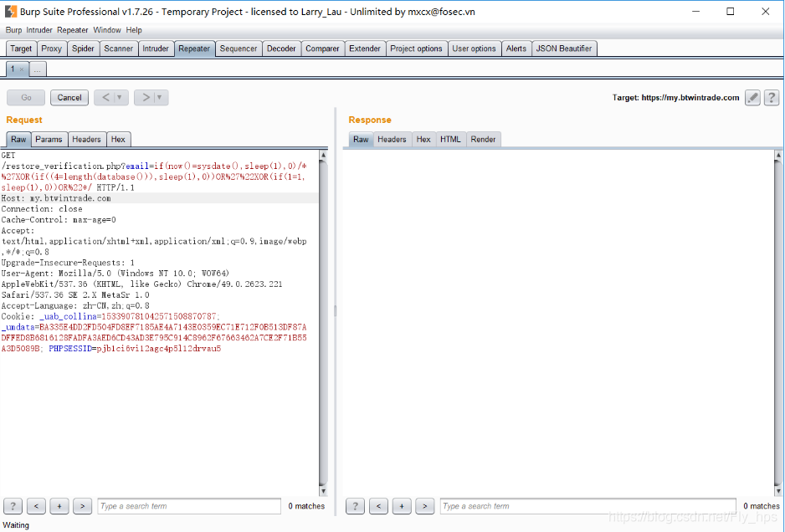The width and height of the screenshot is (785, 532).
Task: Open the Project options tab
Action: click(x=417, y=49)
